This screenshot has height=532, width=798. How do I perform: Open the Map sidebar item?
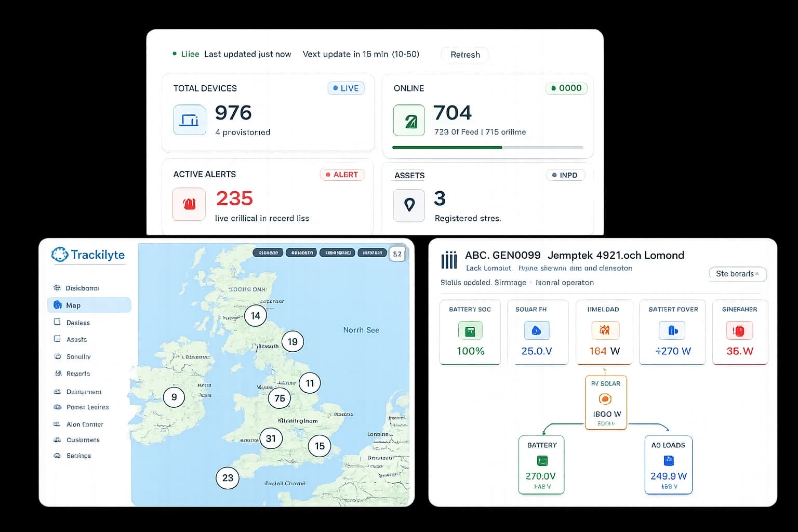tap(89, 305)
